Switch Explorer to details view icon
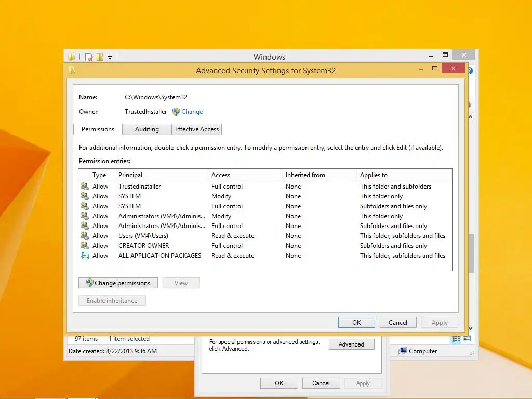The width and height of the screenshot is (532, 399). (x=455, y=339)
